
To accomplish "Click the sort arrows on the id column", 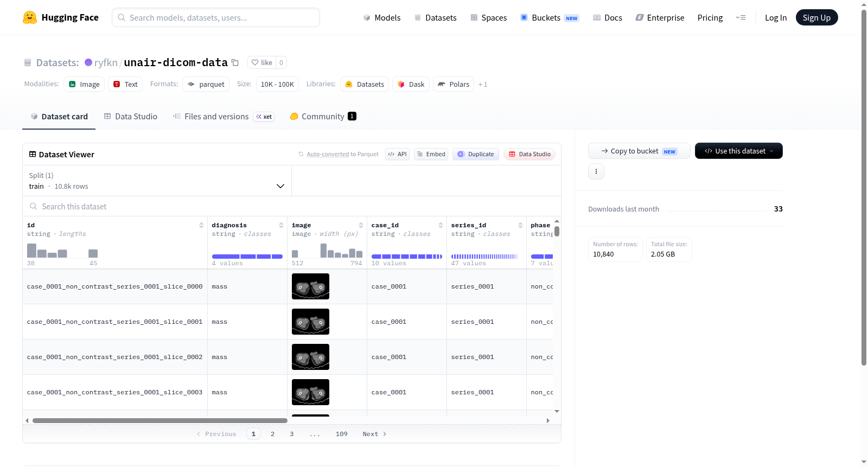I will tap(201, 225).
